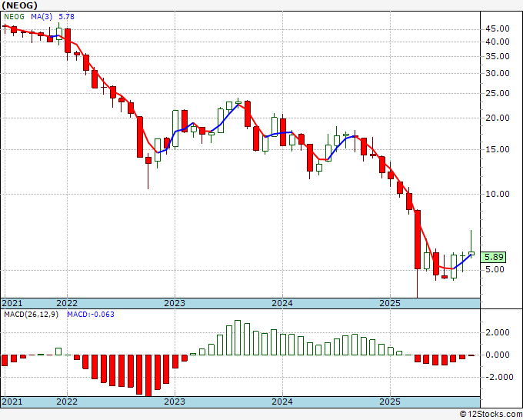The width and height of the screenshot is (523, 420).
Task: Select the NEOG legend label
Action: tap(15, 16)
